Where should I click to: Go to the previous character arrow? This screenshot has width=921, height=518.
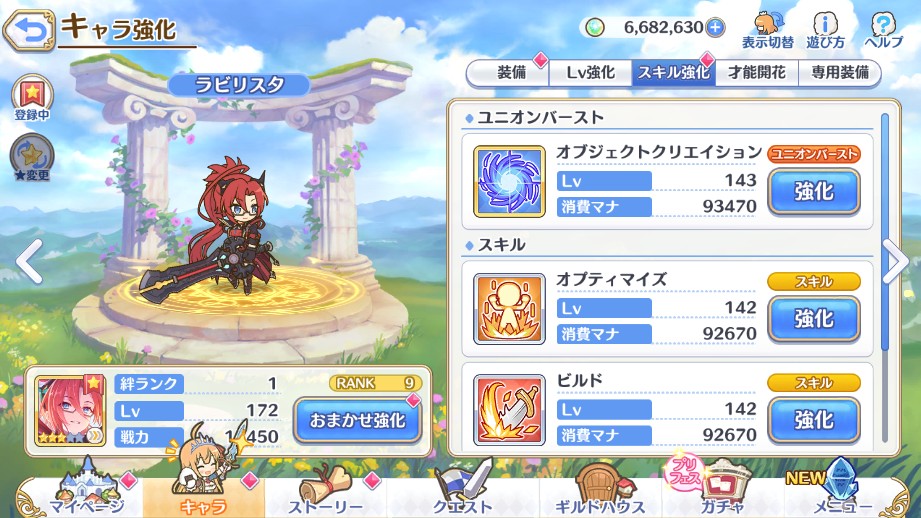[29, 261]
